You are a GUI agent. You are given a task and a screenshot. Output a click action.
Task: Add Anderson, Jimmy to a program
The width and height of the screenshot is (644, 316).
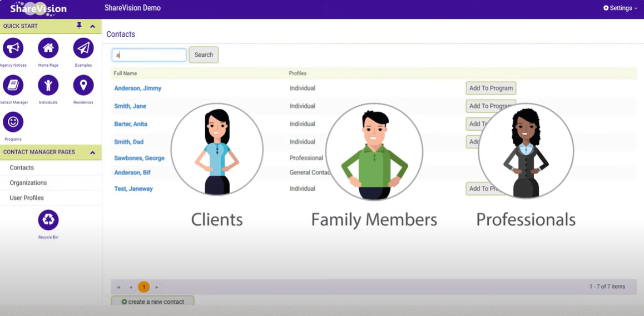491,88
